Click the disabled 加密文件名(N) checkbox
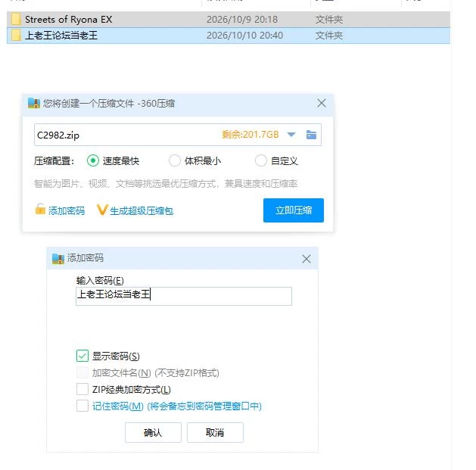Image resolution: width=476 pixels, height=470 pixels. pos(82,372)
